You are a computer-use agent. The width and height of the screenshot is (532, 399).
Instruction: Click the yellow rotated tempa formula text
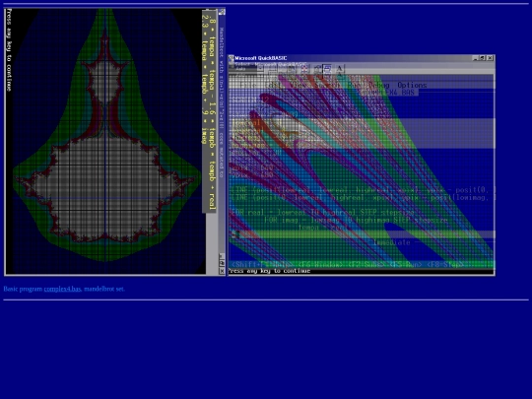209,111
